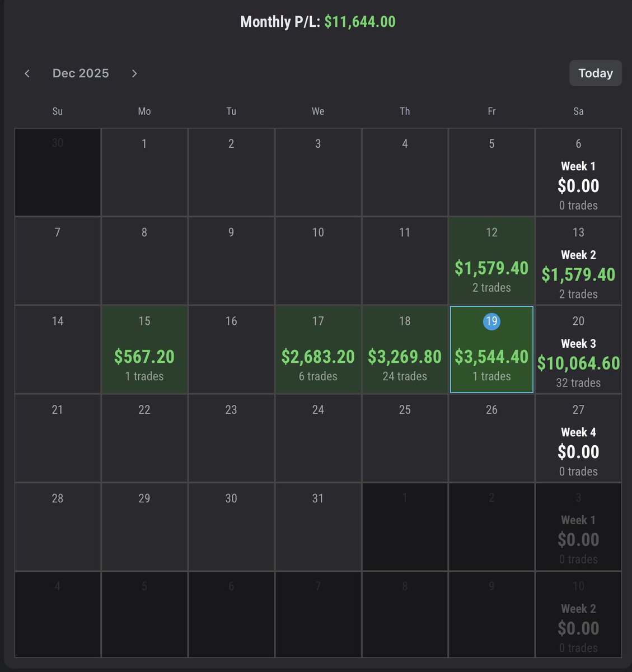Select the day cell numbered 7 under Su, second row

coord(58,261)
